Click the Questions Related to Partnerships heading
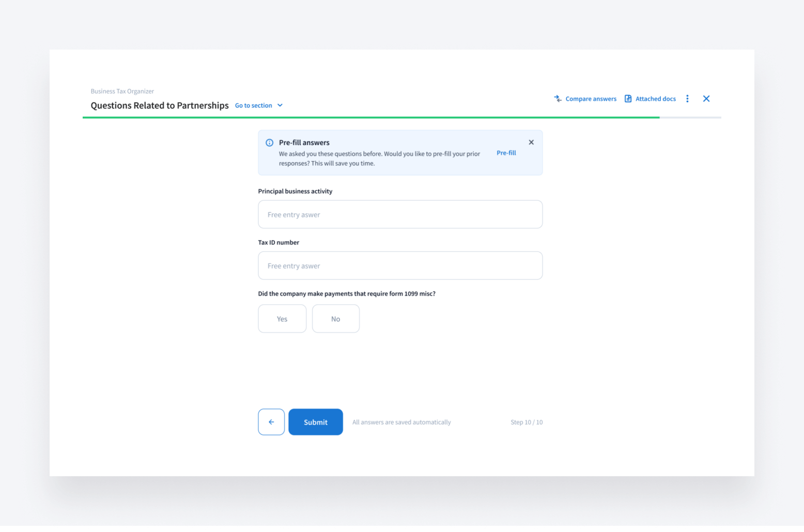Image resolution: width=804 pixels, height=532 pixels. 160,105
